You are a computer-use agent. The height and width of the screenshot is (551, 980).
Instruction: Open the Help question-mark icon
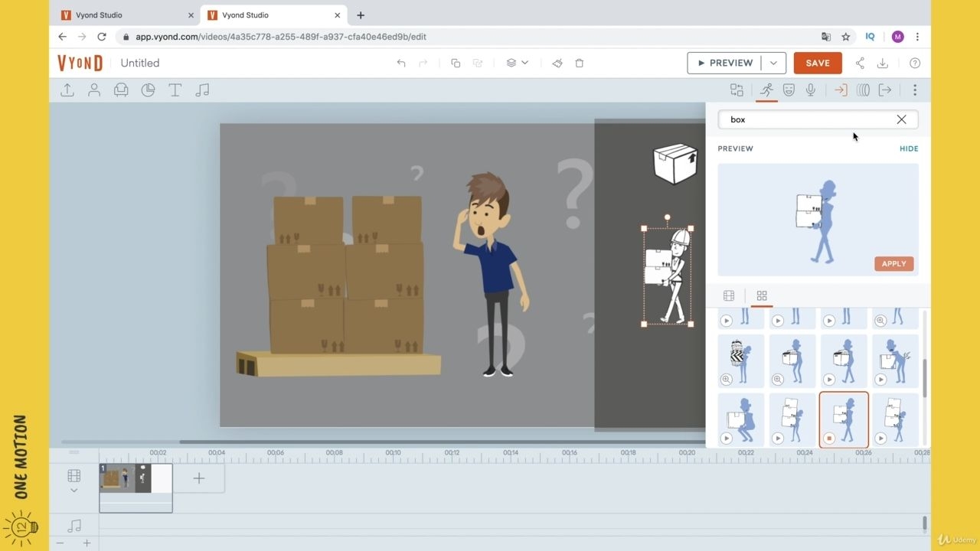[x=915, y=63]
